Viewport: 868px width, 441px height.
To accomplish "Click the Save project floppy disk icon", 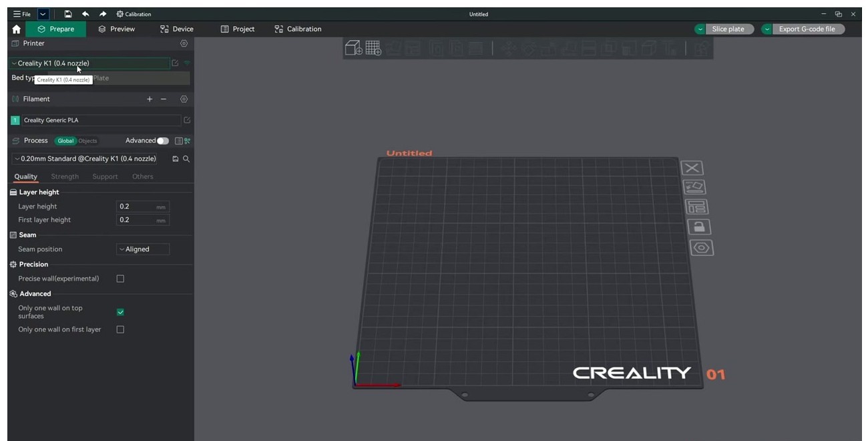I will (x=68, y=14).
